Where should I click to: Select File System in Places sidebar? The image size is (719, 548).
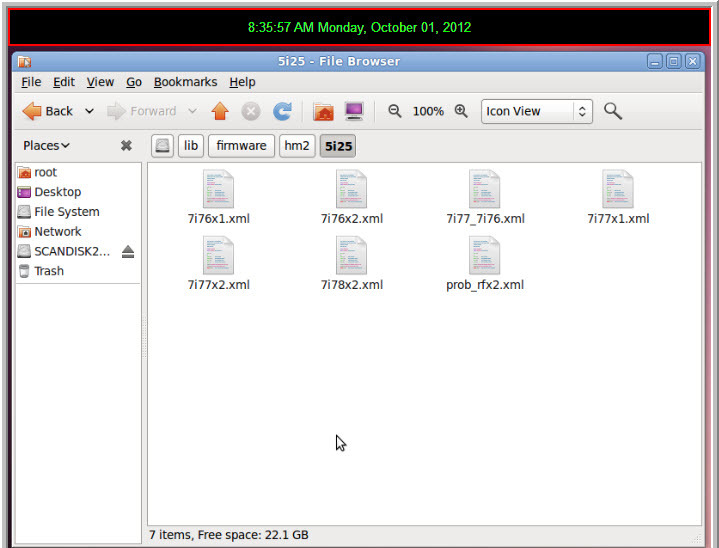(78, 212)
